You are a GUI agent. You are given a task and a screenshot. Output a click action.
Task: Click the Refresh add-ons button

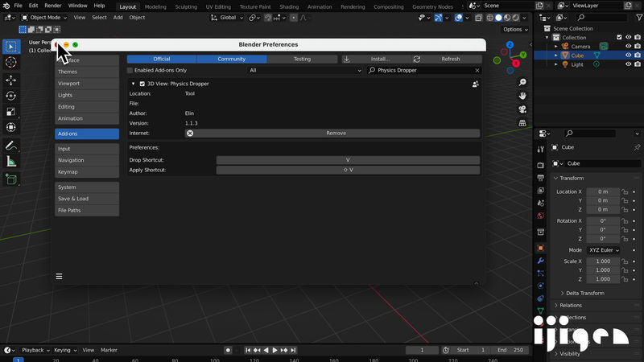(447, 59)
